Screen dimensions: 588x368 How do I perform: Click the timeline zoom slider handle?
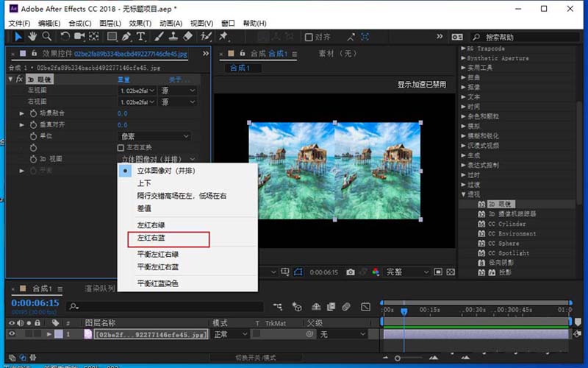(x=398, y=358)
